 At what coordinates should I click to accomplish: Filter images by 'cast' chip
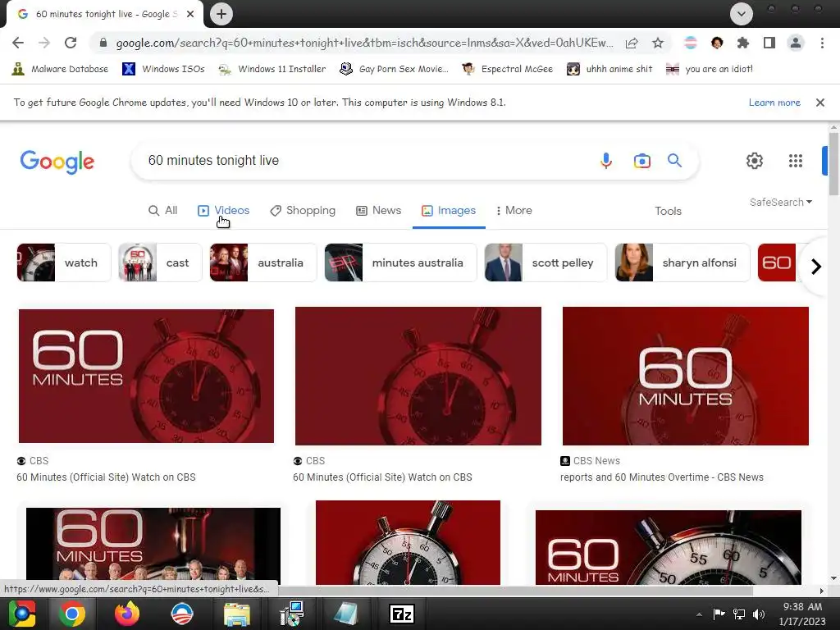click(160, 262)
